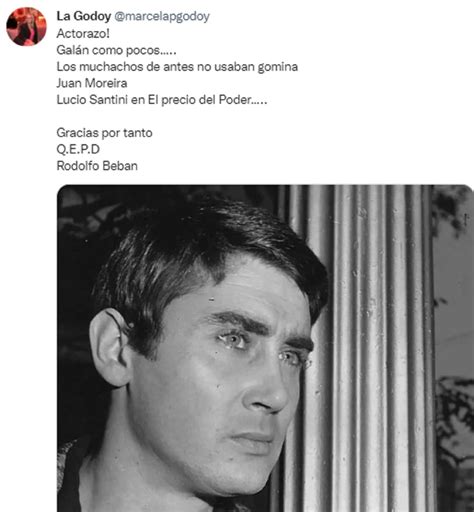474x512 pixels.
Task: Click the foliage at photo's right edge
Action: click(455, 433)
